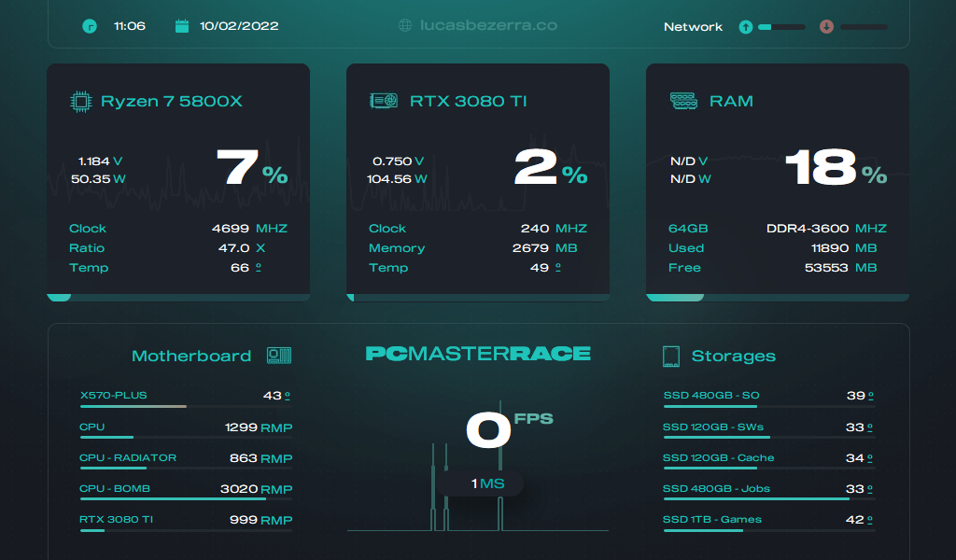Click the CPU Clock 4699 MHZ value
The height and width of the screenshot is (560, 956).
(249, 229)
